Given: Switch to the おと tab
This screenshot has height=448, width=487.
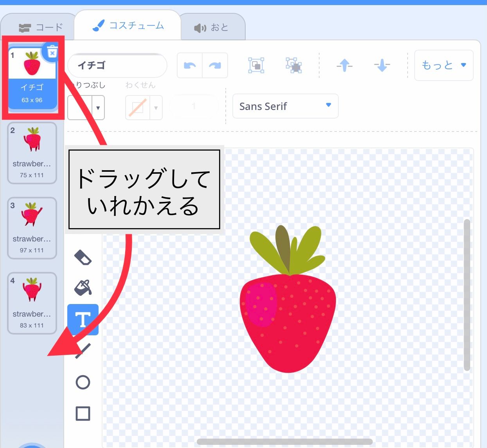Looking at the screenshot, I should 212,27.
